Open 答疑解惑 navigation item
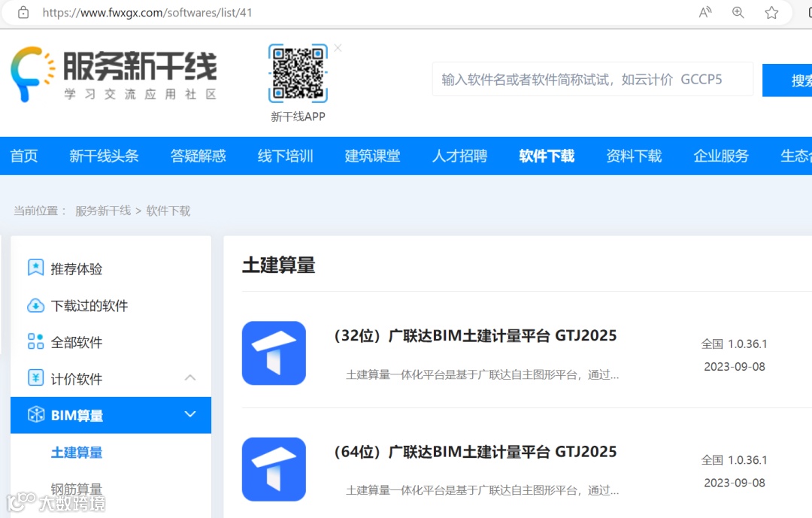 click(198, 156)
